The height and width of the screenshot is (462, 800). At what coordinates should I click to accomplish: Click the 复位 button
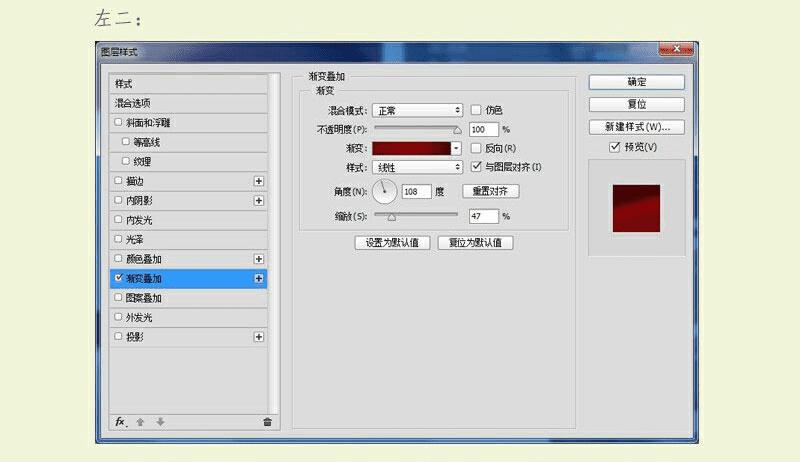[637, 105]
